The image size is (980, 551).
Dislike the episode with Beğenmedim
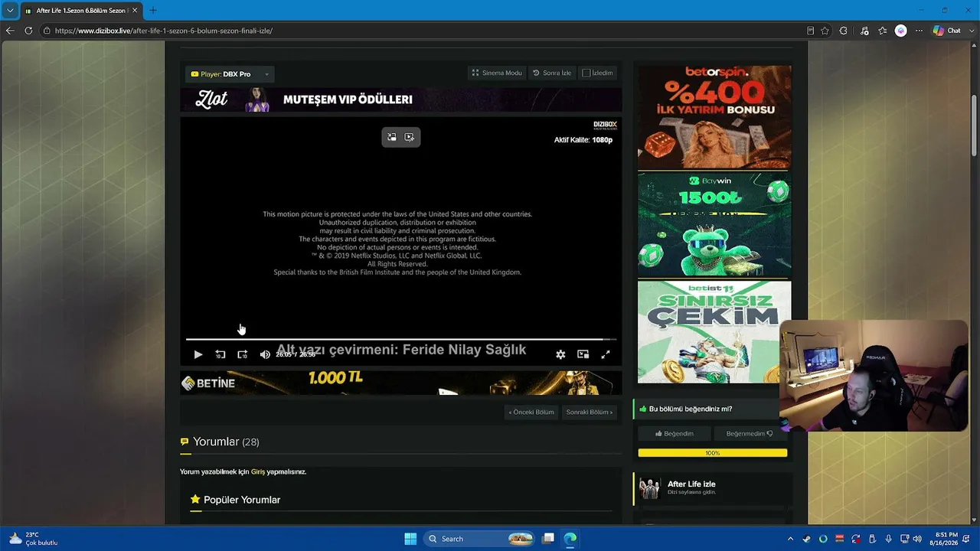click(x=750, y=433)
